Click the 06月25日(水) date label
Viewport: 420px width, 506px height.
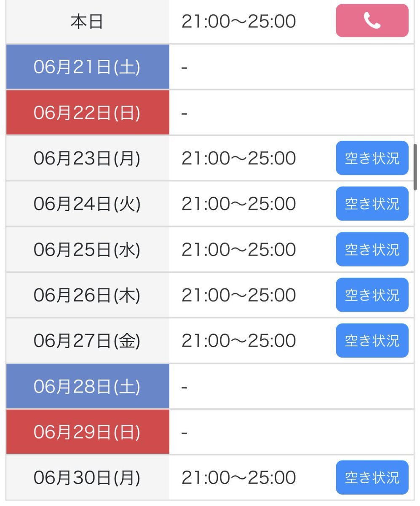(87, 250)
